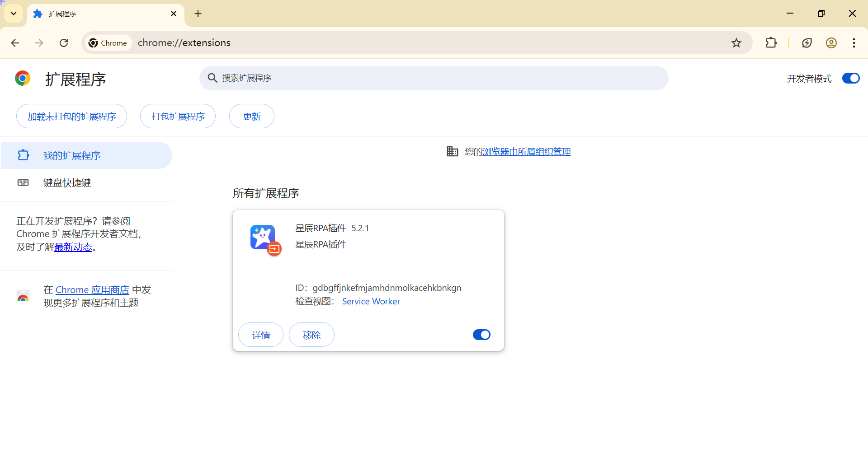Click the 星辰RPA插件 extension icon
Screen dimensions: 868x462
(x=264, y=238)
